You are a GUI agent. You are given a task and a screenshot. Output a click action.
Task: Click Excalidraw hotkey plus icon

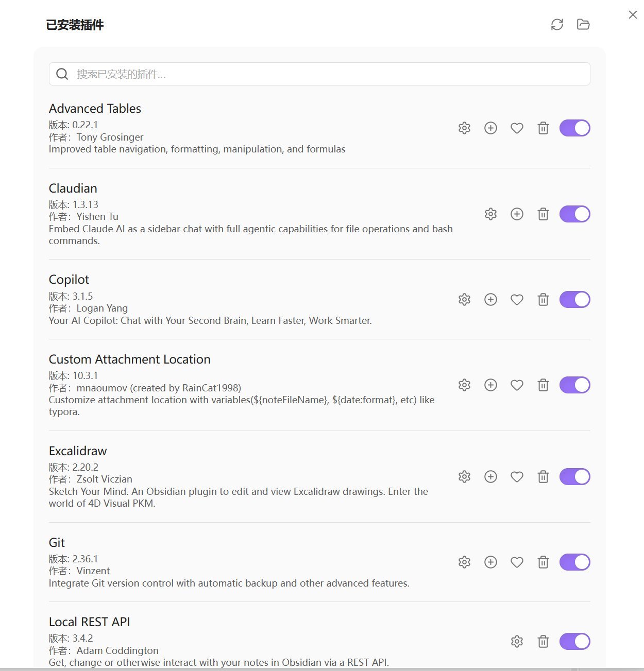tap(490, 476)
